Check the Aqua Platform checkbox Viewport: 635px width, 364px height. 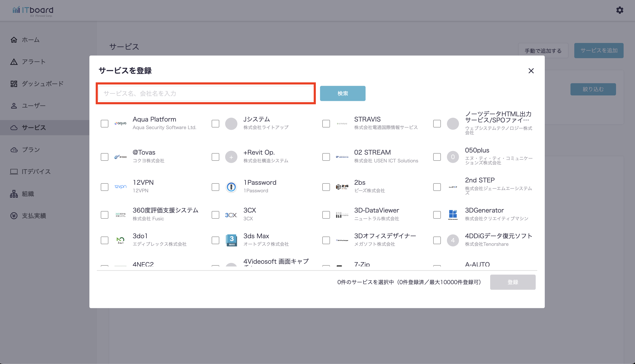[105, 123]
